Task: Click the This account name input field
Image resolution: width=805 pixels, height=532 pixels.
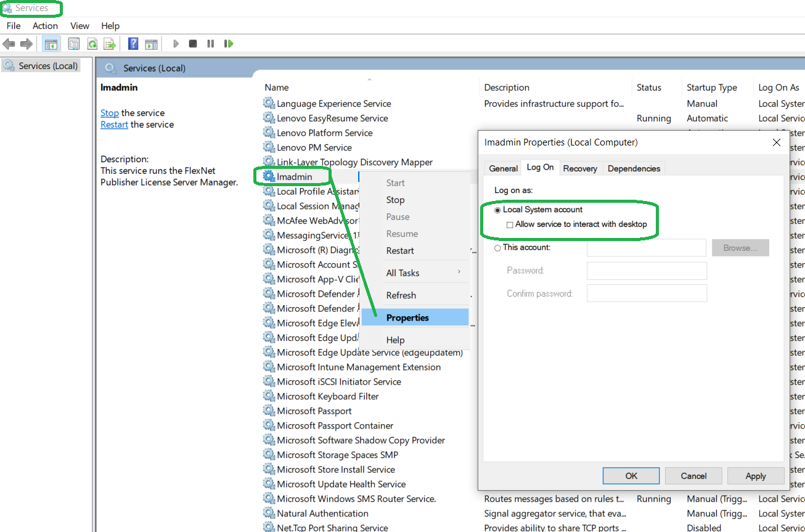Action: coord(646,248)
